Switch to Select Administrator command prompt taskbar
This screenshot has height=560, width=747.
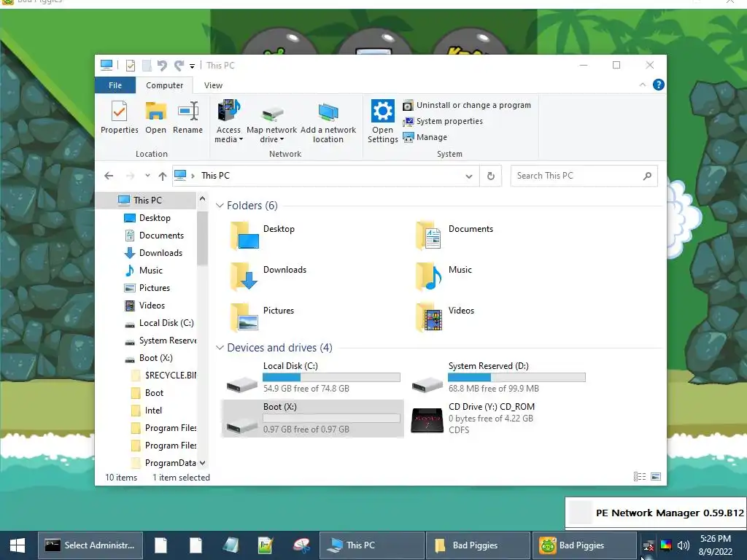coord(90,545)
